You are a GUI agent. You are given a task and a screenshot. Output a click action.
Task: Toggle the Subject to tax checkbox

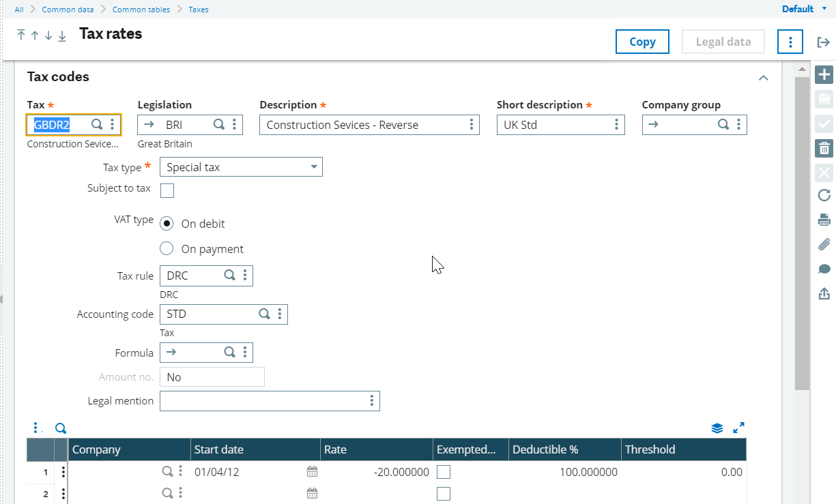pos(167,190)
